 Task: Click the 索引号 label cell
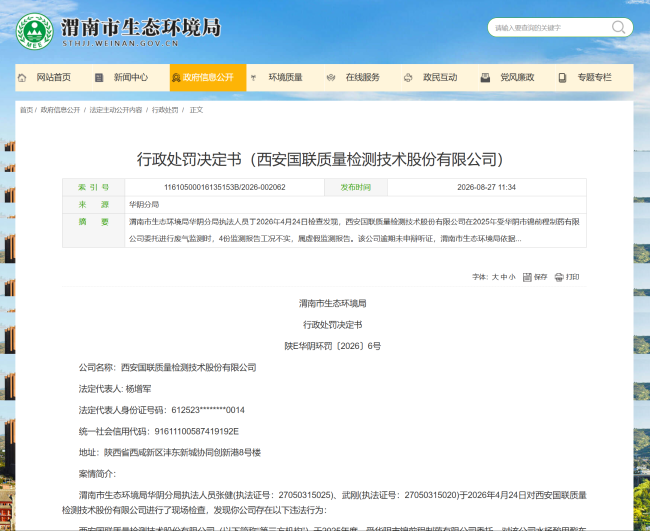(x=94, y=187)
